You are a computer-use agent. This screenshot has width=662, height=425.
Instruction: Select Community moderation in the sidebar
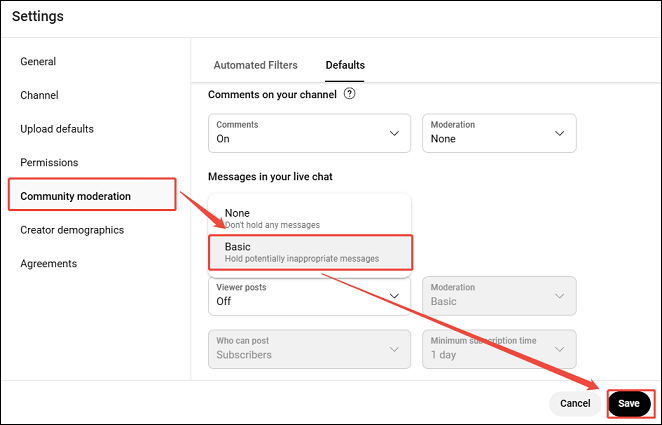[x=92, y=196]
